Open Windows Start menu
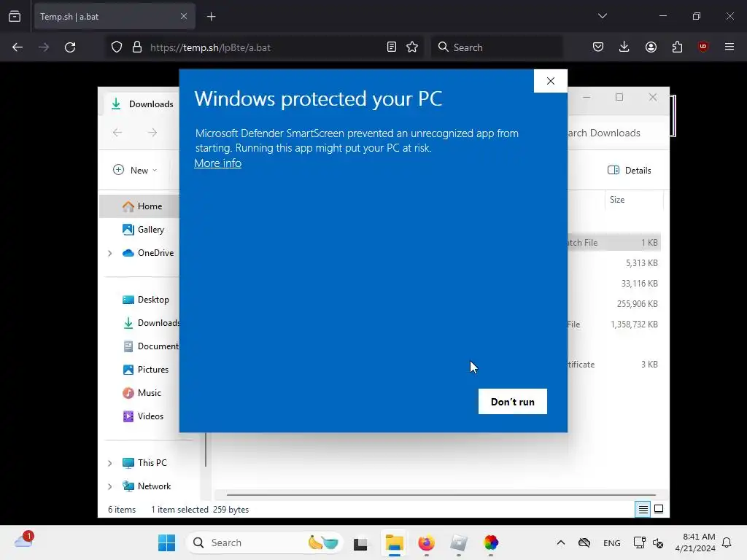747x560 pixels. click(167, 542)
